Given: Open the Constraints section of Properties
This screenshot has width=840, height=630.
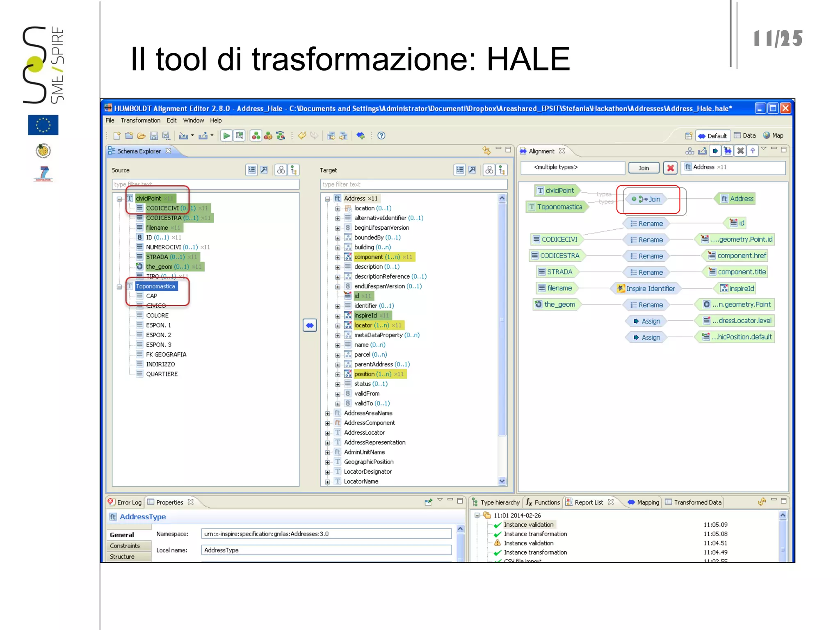Looking at the screenshot, I should (x=128, y=546).
